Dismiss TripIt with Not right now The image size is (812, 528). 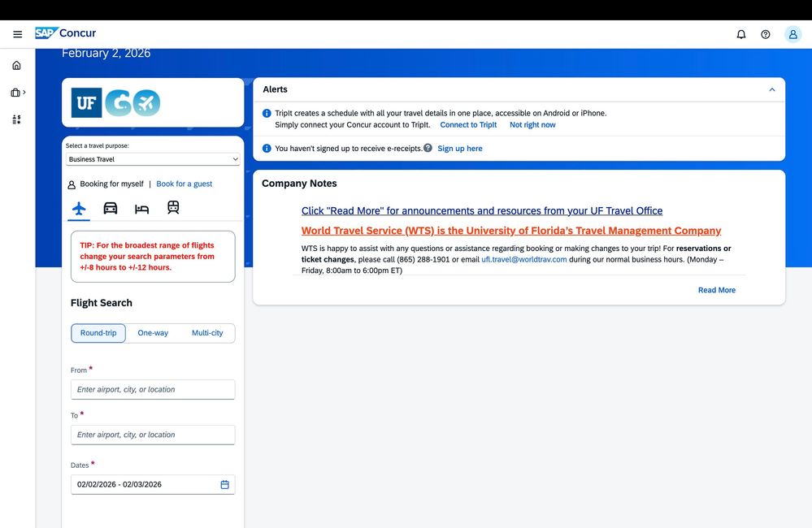[x=532, y=125]
